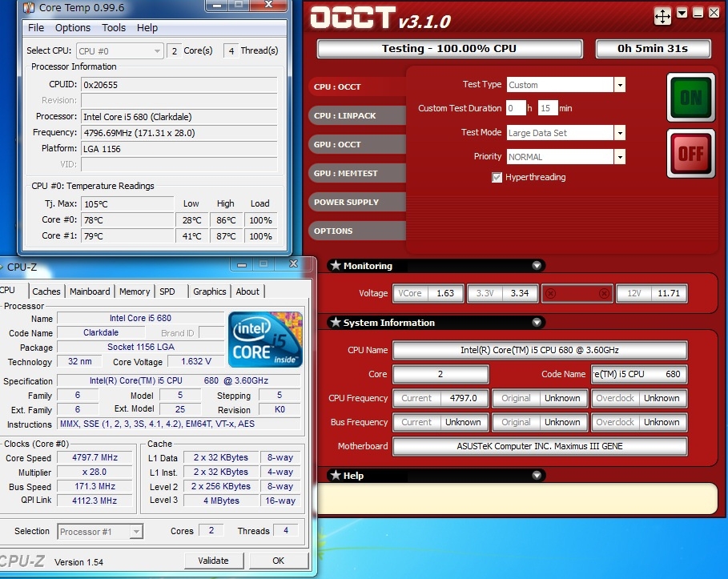The image size is (728, 579).
Task: Collapse the System Information section arrow
Action: [x=537, y=322]
